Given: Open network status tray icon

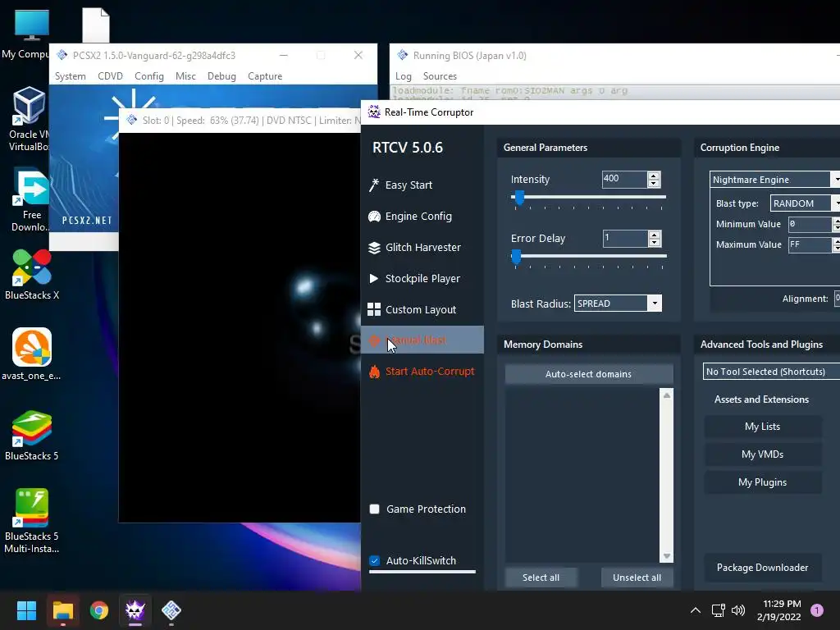Looking at the screenshot, I should (x=718, y=610).
